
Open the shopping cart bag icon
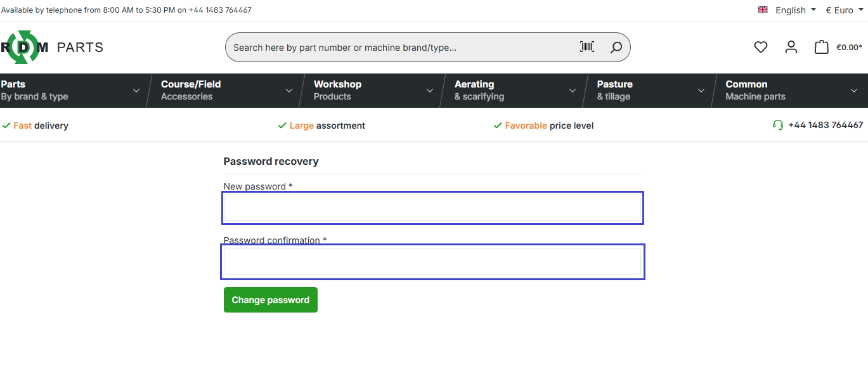[821, 47]
